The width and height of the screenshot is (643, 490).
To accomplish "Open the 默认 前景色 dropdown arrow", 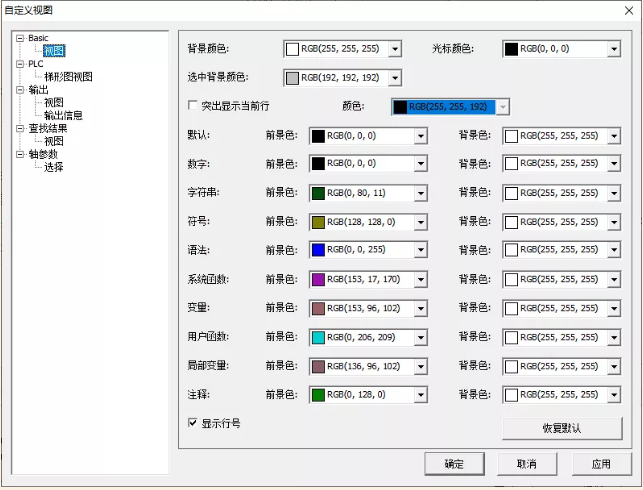I will click(420, 136).
